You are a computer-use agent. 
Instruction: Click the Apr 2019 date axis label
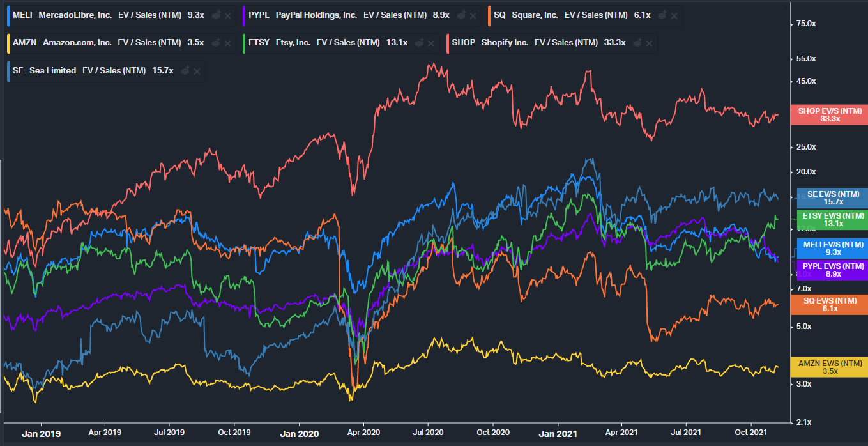[x=104, y=433]
